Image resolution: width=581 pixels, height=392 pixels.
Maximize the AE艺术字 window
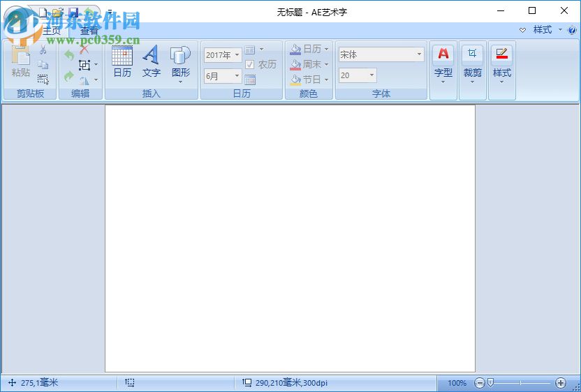532,10
